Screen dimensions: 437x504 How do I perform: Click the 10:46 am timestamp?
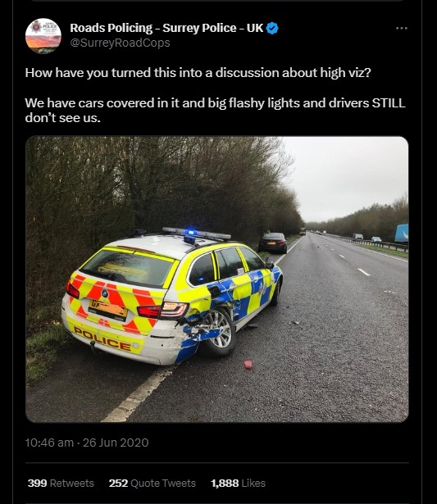tap(49, 443)
